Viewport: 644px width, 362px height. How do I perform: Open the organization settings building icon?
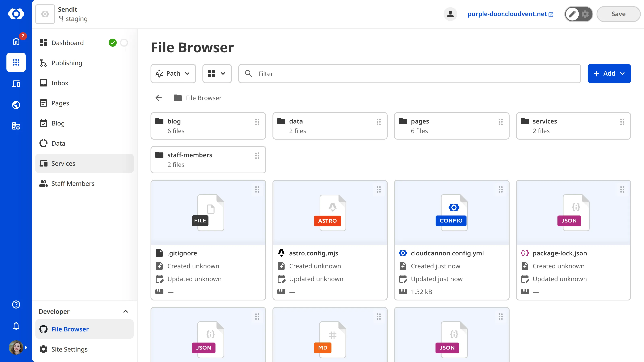click(16, 126)
